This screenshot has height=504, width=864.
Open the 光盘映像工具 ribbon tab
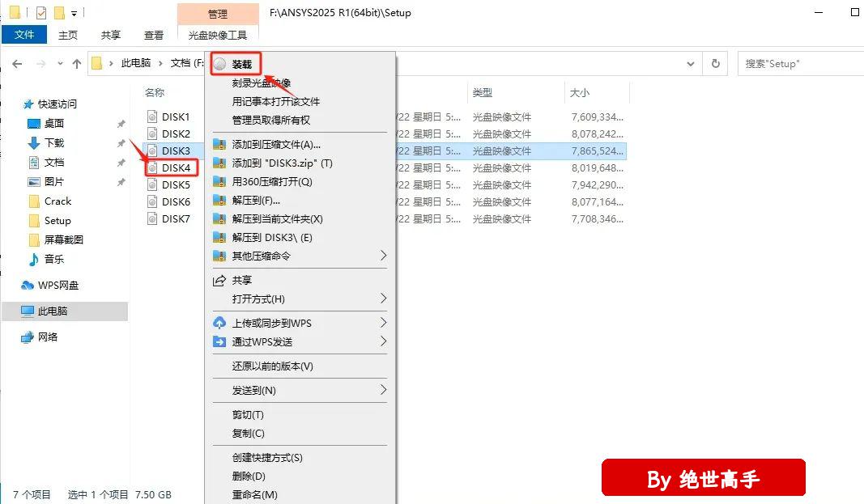click(218, 36)
